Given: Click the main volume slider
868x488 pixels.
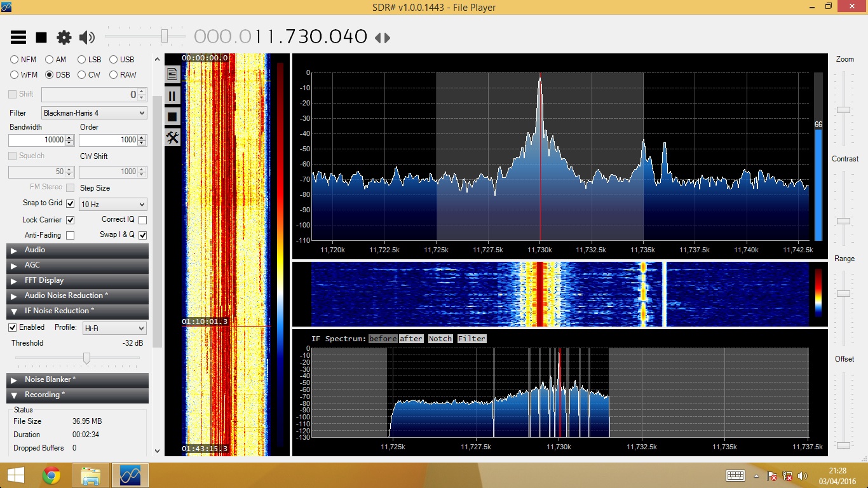Looking at the screenshot, I should [x=146, y=36].
